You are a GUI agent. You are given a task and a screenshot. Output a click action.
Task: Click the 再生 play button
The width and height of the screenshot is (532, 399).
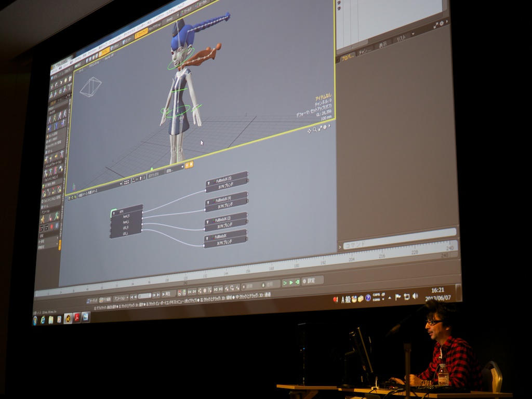click(168, 294)
